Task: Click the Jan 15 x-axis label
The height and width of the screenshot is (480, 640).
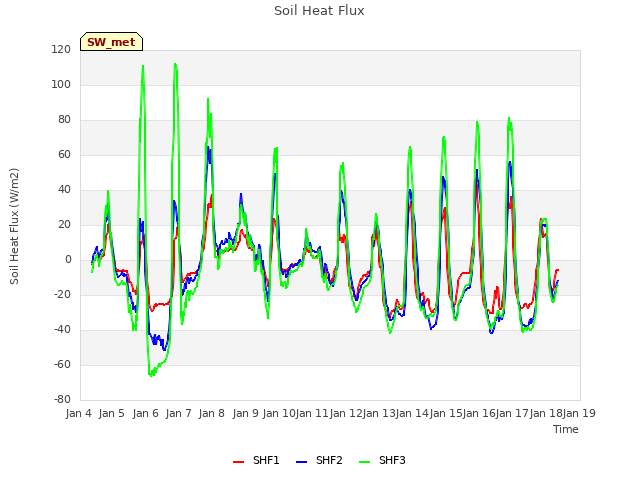Action: pyautogui.click(x=446, y=413)
